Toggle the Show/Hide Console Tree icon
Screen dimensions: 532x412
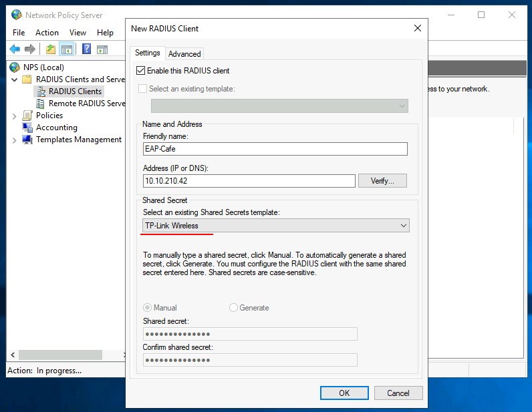point(67,49)
